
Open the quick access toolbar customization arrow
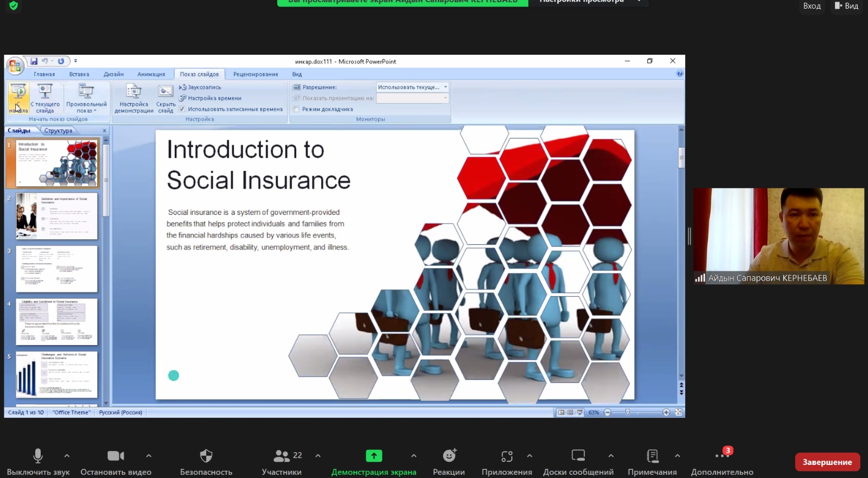pyautogui.click(x=75, y=61)
